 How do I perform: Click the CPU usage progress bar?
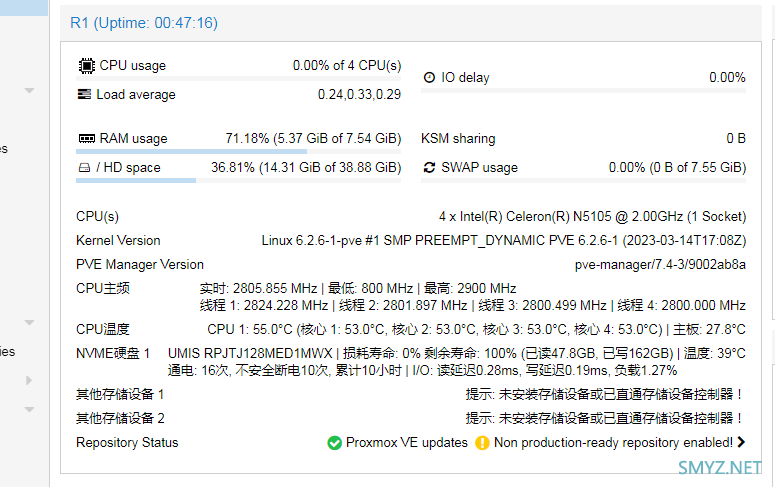(x=238, y=78)
